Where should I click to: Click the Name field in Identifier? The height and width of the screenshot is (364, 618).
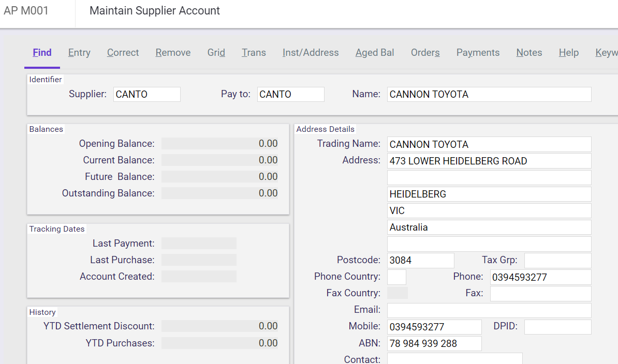489,95
